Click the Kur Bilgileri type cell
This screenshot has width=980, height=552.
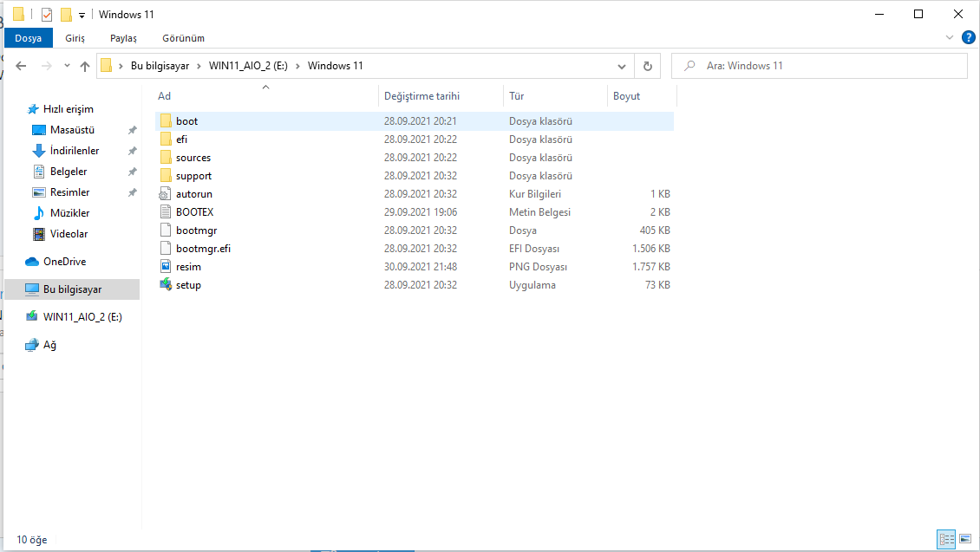534,194
